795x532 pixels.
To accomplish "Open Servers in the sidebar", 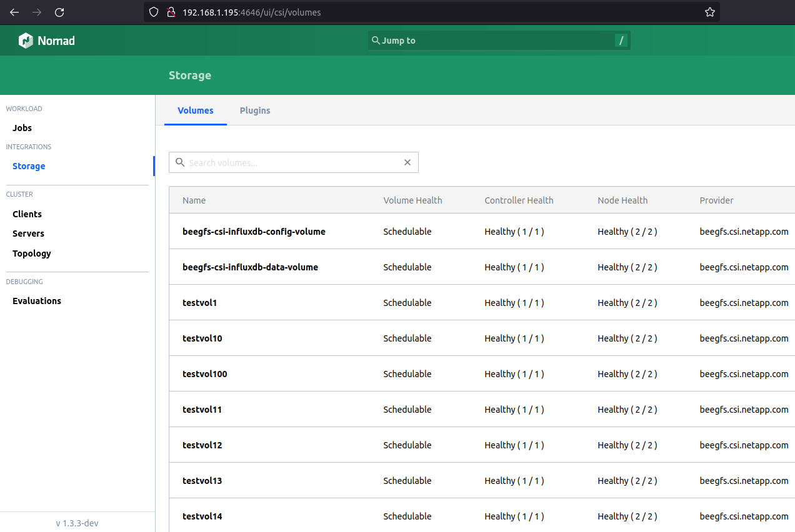I will [29, 234].
